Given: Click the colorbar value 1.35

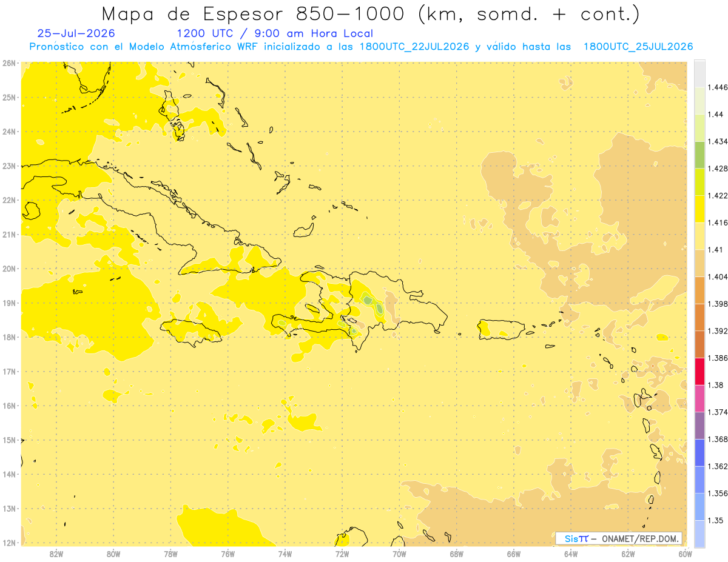Looking at the screenshot, I should (715, 520).
